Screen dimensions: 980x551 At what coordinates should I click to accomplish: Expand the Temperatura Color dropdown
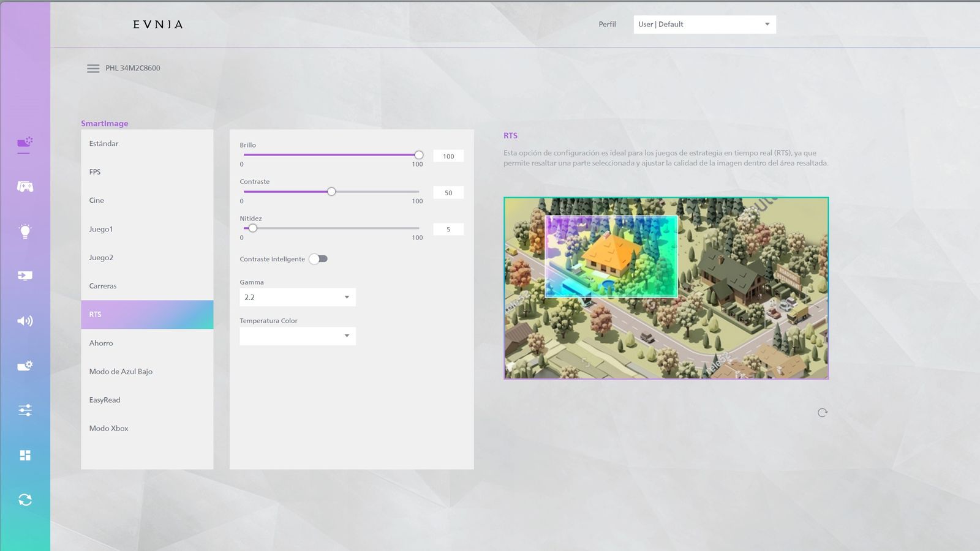pos(297,336)
